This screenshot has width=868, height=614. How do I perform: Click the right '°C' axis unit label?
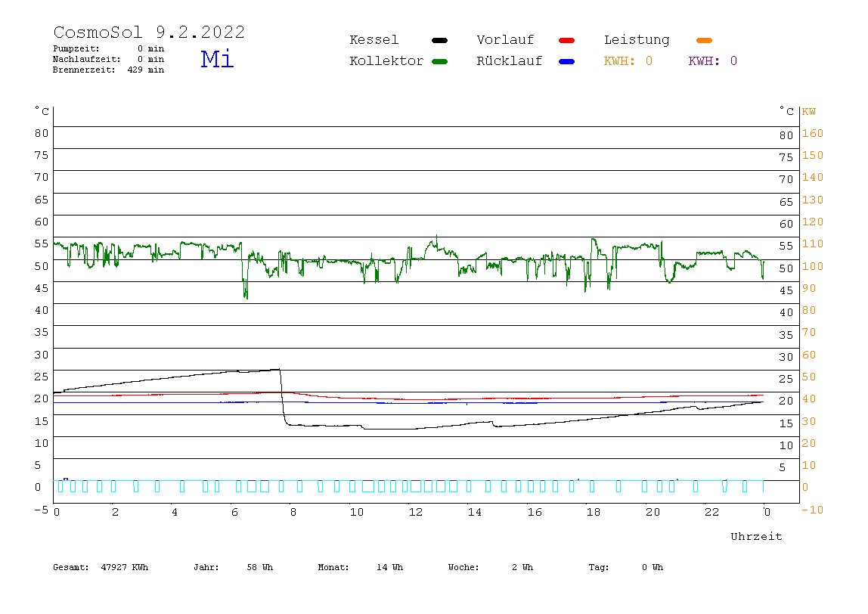[786, 110]
